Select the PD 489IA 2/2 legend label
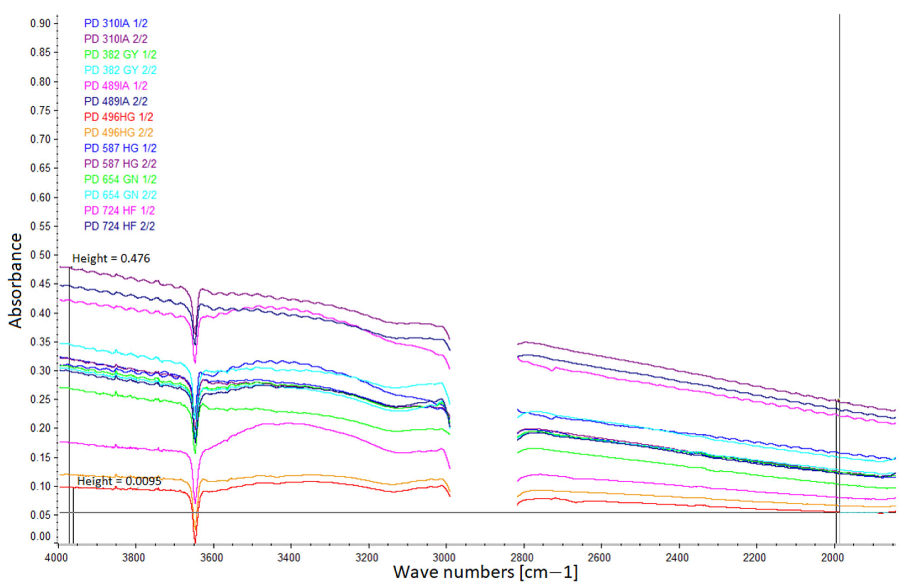The width and height of the screenshot is (915, 588). [116, 101]
